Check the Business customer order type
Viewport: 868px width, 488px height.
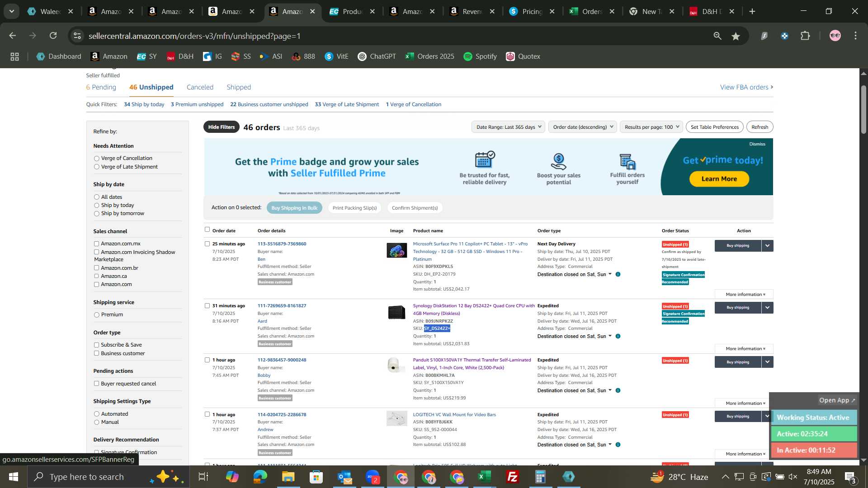click(x=96, y=353)
